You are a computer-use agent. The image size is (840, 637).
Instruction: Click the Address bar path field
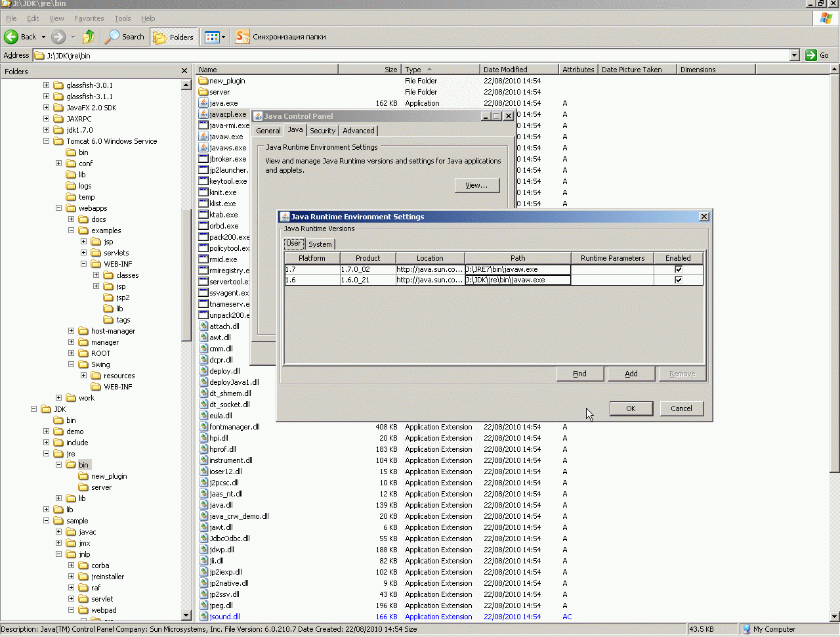pyautogui.click(x=411, y=55)
